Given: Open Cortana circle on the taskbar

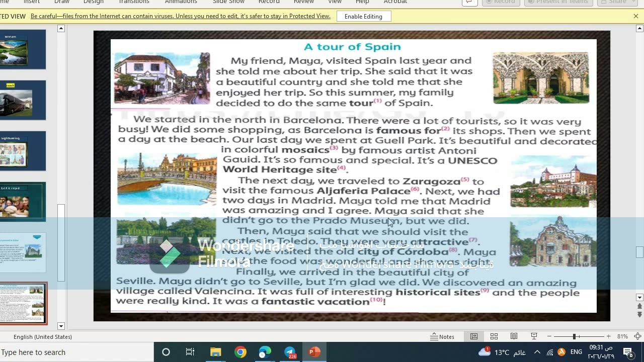Looking at the screenshot, I should click(x=166, y=352).
